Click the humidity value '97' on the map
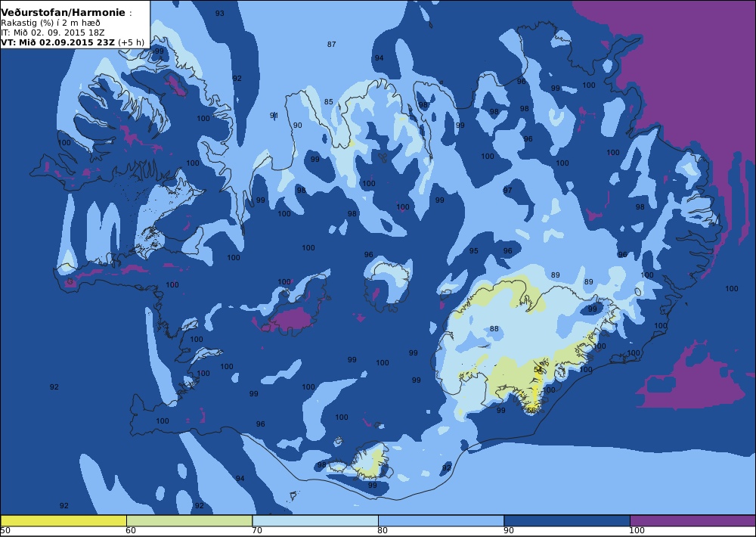The height and width of the screenshot is (537, 756). [508, 191]
